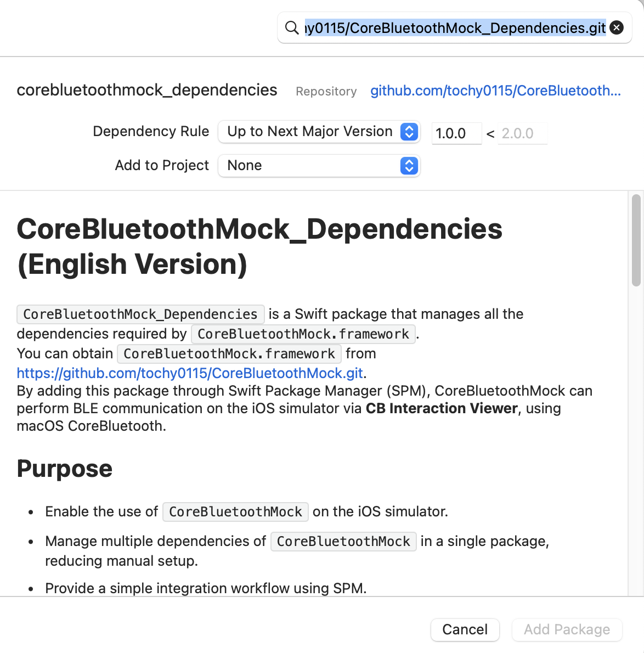Open the CoreBluetoothMock.git link in the README
This screenshot has width=644, height=653.
190,373
